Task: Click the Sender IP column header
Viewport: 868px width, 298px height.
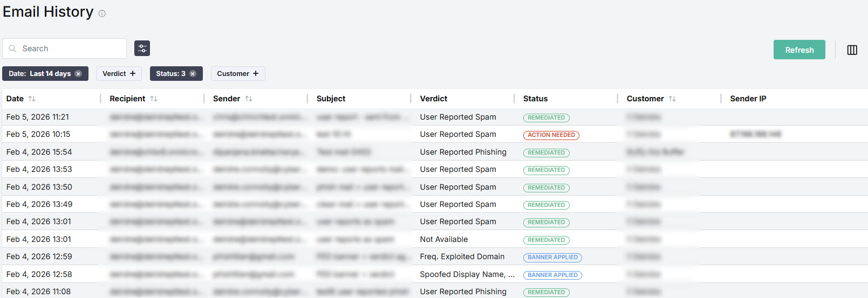Action: pos(748,99)
